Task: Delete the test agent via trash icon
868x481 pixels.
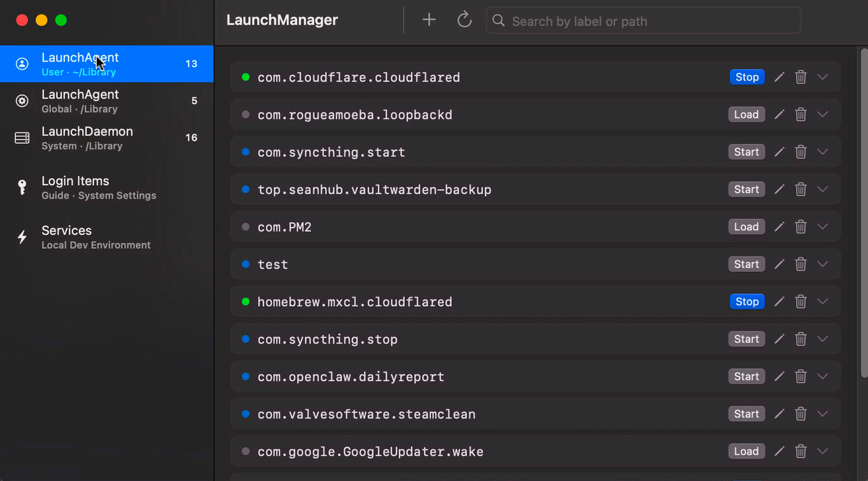Action: [x=801, y=264]
